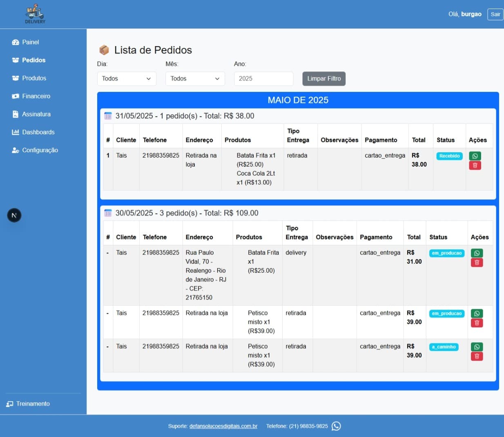
Task: Click the Sair logout button
Action: [x=495, y=14]
